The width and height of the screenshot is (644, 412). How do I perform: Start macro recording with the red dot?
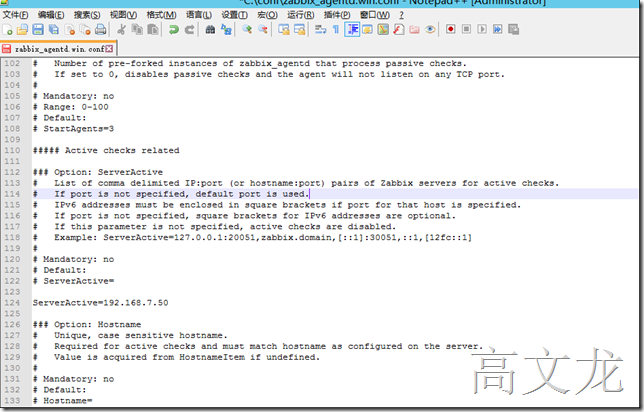pyautogui.click(x=451, y=30)
